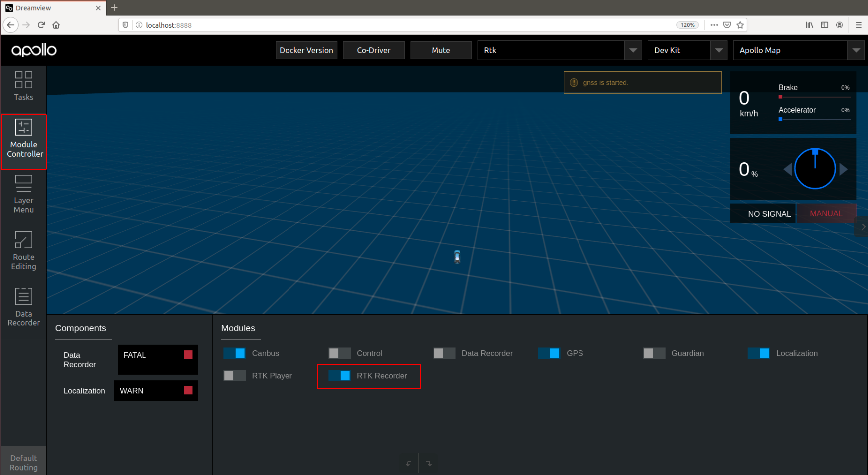Toggle the RTK Recorder module switch
The image size is (868, 475).
click(339, 376)
